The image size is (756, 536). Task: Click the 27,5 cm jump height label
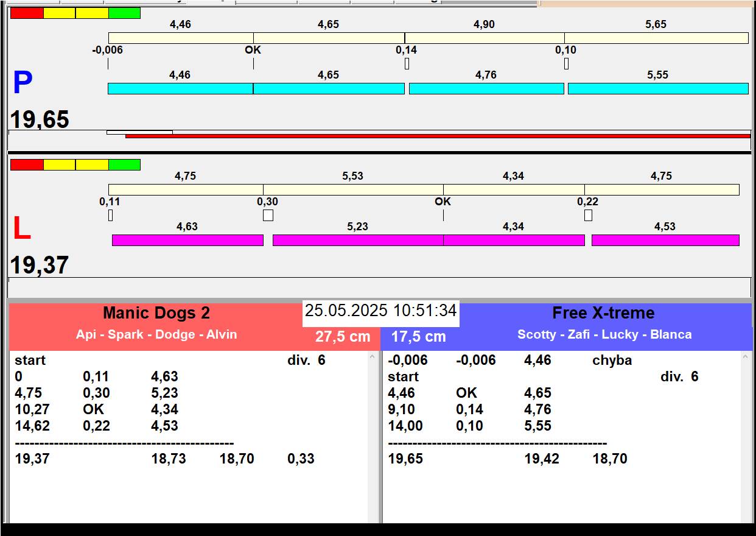[x=343, y=337]
